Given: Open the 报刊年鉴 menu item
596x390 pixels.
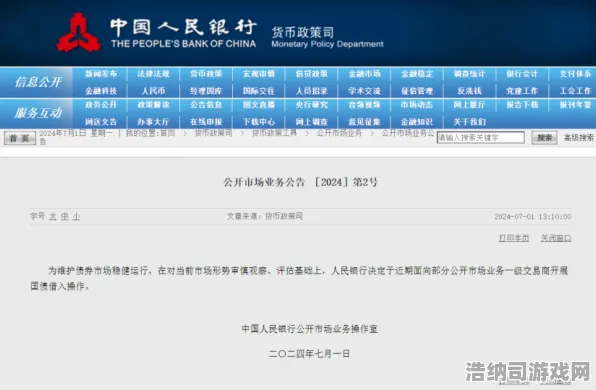Looking at the screenshot, I should click(575, 105).
